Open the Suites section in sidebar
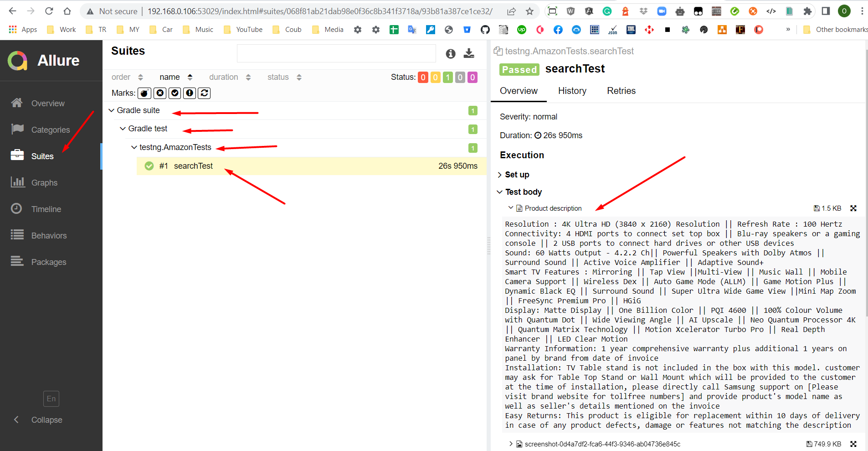868x451 pixels. pos(42,156)
